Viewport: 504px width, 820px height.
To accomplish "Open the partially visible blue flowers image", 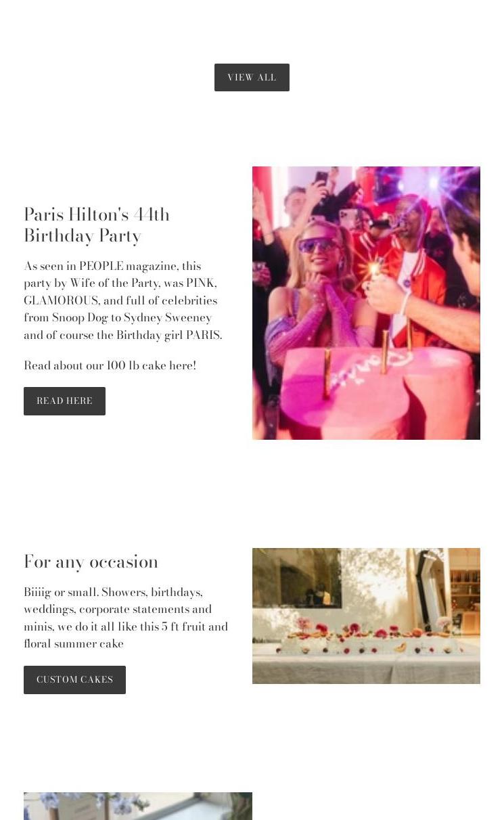I will [138, 806].
